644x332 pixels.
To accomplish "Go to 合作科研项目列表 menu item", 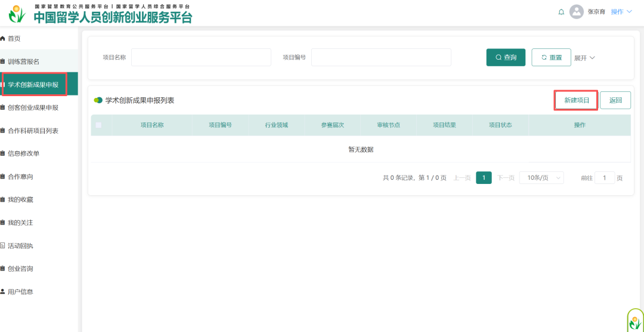I will tap(33, 131).
